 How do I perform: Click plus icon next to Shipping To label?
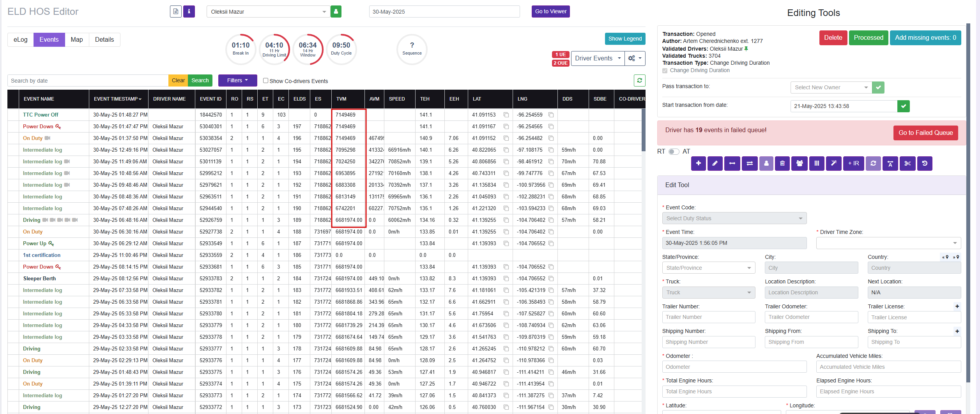coord(957,331)
